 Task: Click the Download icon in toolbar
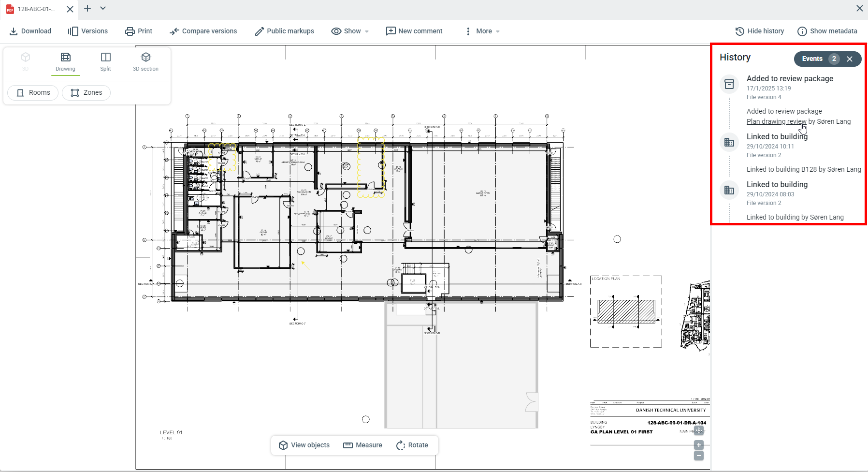pos(14,31)
